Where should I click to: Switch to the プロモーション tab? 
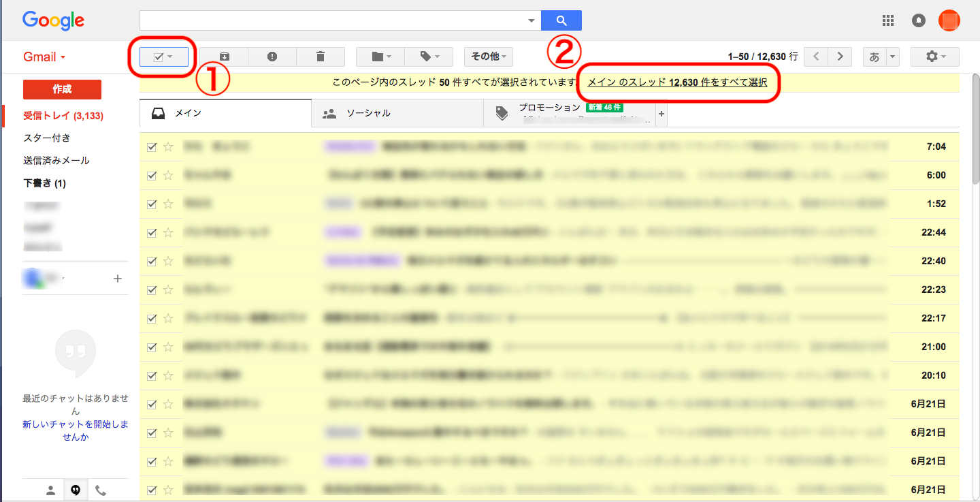coord(549,109)
